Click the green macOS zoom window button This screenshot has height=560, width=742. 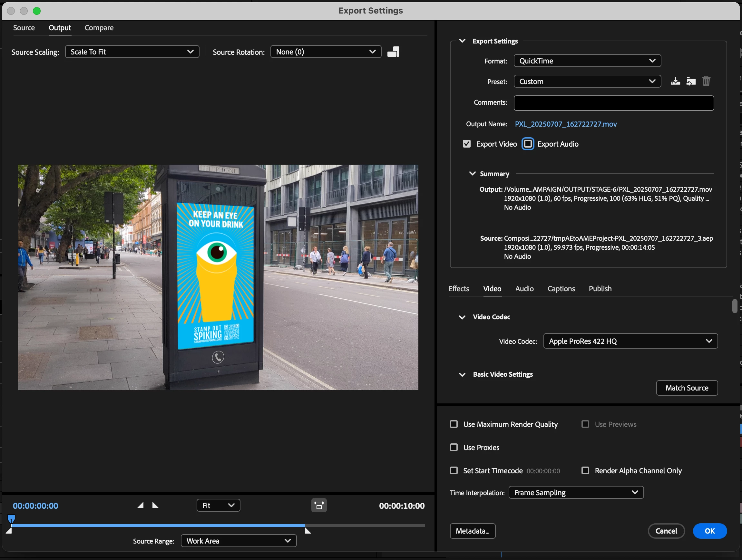coord(37,11)
